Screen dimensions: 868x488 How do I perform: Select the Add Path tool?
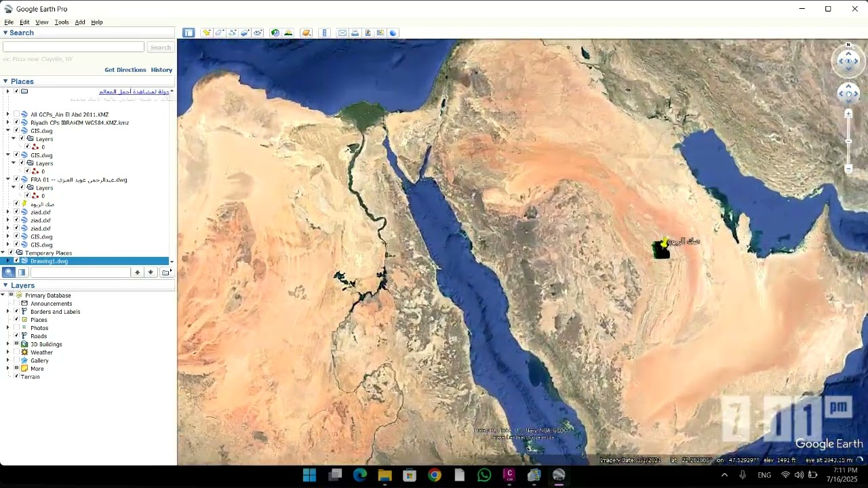coord(232,33)
